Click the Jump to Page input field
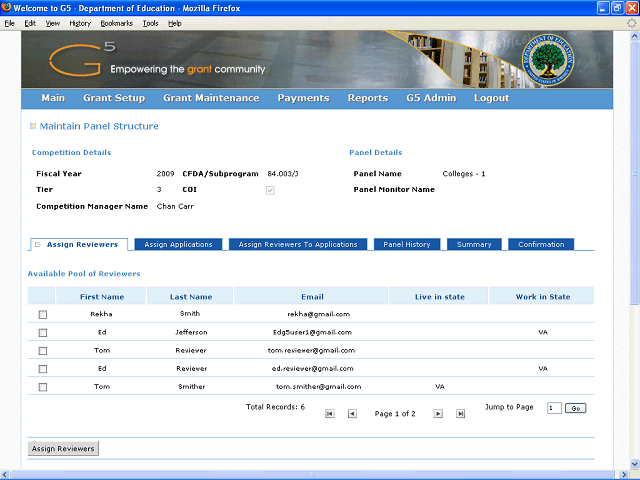 pos(554,408)
